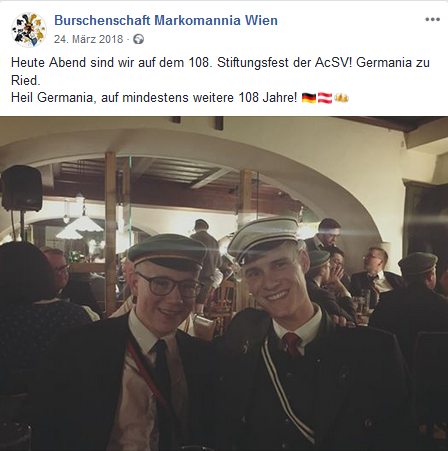
Task: Click the first line beginning with Heute Abend
Action: [220, 63]
